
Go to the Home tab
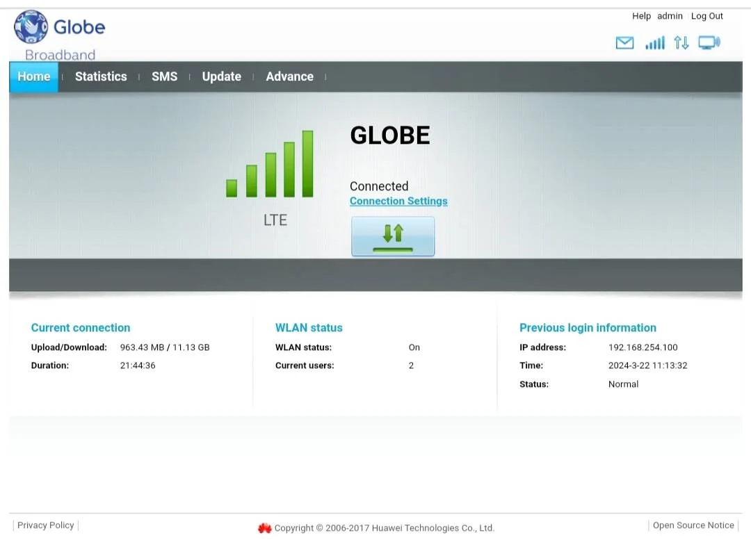tap(33, 76)
